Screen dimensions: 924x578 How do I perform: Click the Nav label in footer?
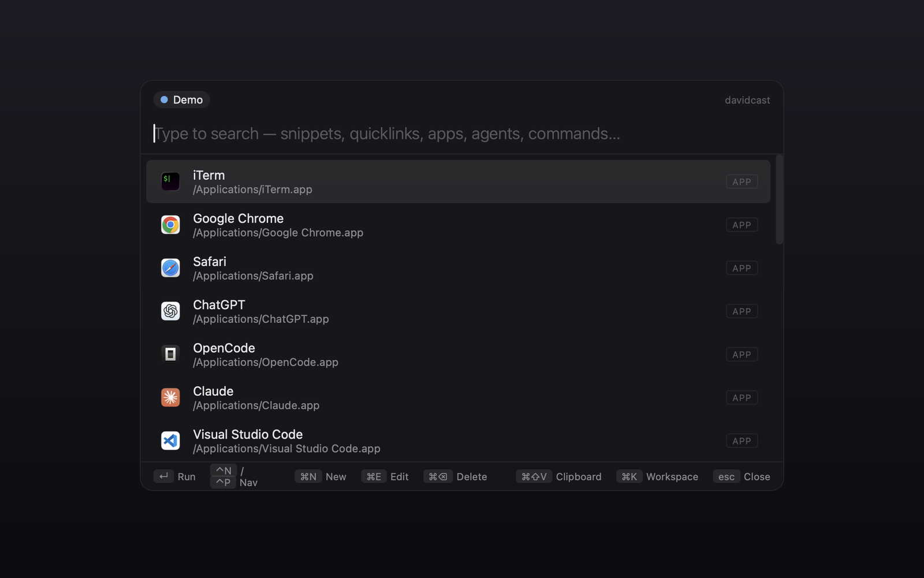[x=248, y=483]
